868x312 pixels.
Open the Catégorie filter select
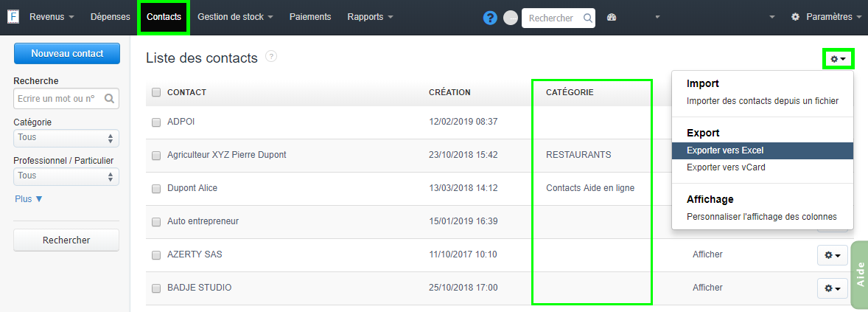66,137
